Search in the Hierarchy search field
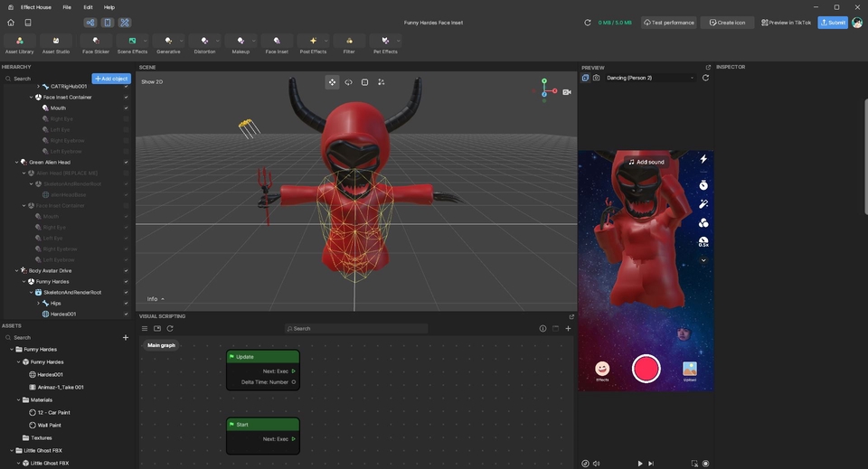This screenshot has width=868, height=469. point(47,79)
